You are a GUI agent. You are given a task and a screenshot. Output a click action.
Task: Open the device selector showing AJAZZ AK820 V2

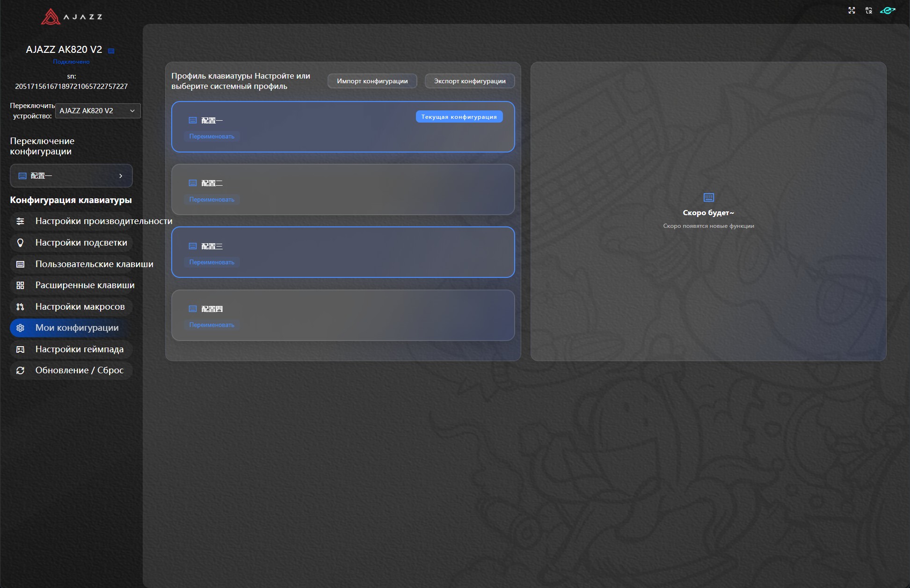coord(98,111)
